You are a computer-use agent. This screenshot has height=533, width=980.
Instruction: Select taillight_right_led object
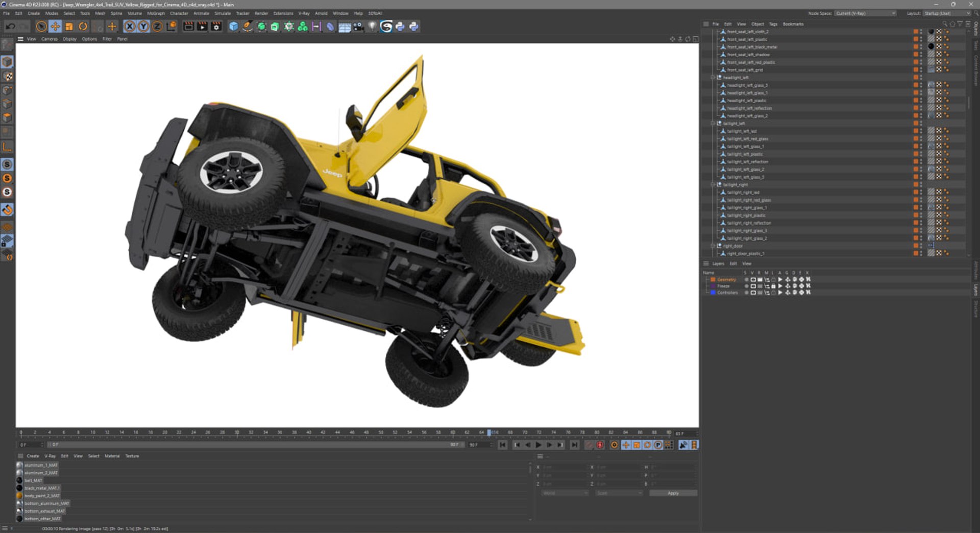pyautogui.click(x=743, y=192)
